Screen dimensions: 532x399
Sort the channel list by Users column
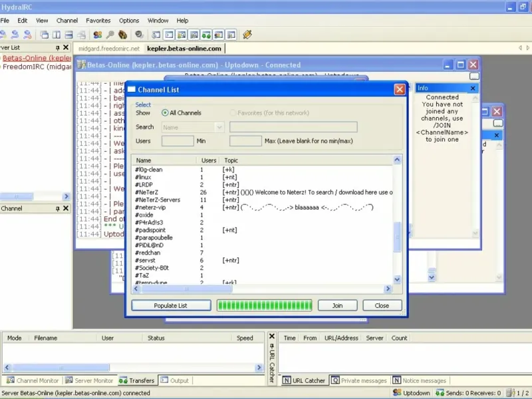tap(209, 160)
